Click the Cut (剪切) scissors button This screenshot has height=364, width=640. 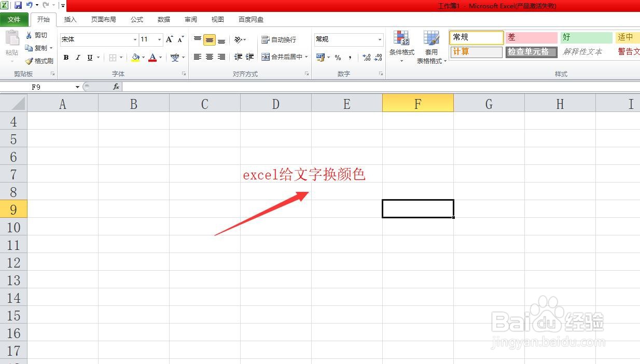click(37, 35)
